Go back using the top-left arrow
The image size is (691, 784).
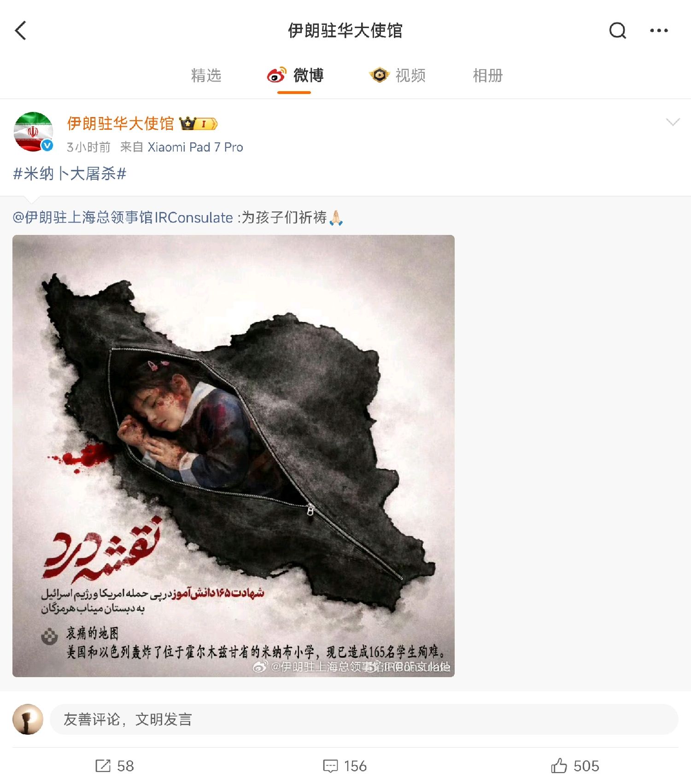[x=21, y=31]
